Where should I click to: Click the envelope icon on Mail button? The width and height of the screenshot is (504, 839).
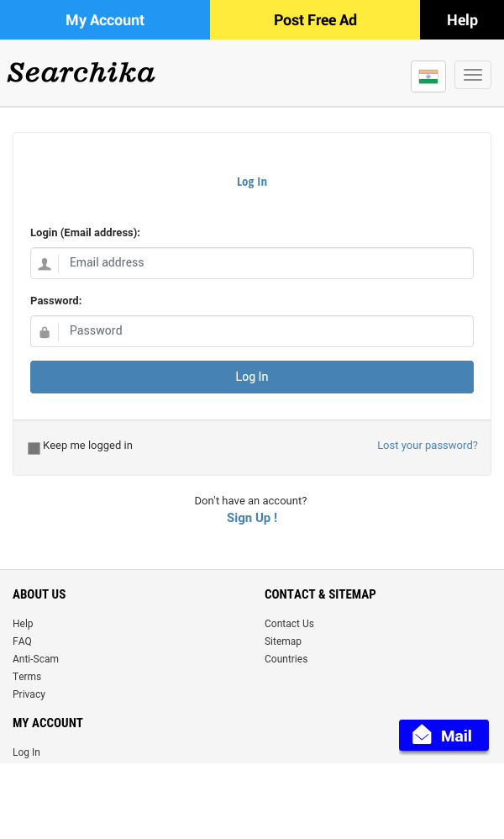[422, 736]
